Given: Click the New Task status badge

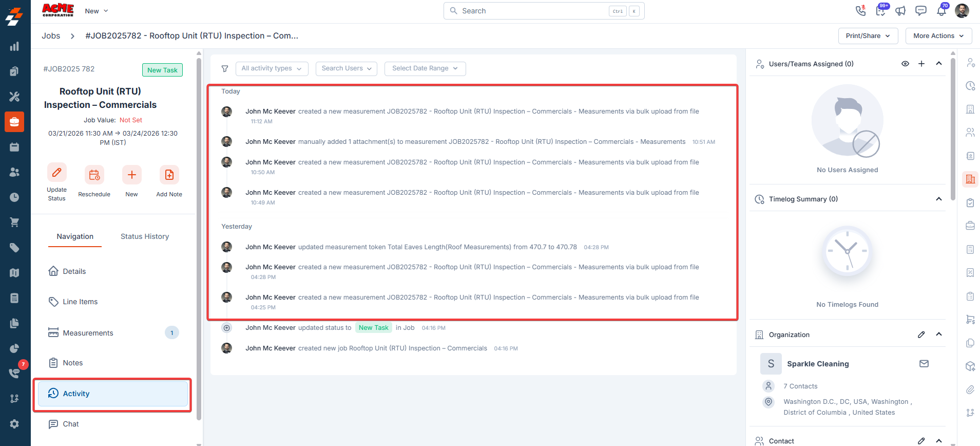Looking at the screenshot, I should 162,70.
